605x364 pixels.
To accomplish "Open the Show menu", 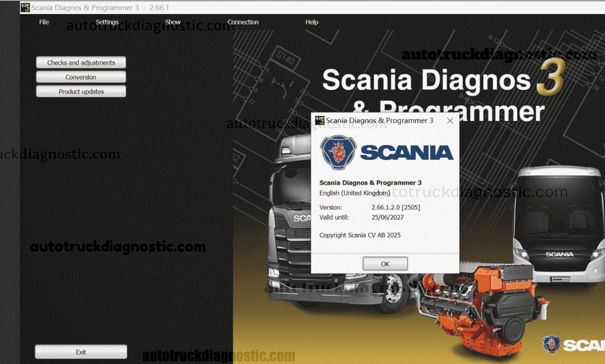I will click(x=173, y=22).
